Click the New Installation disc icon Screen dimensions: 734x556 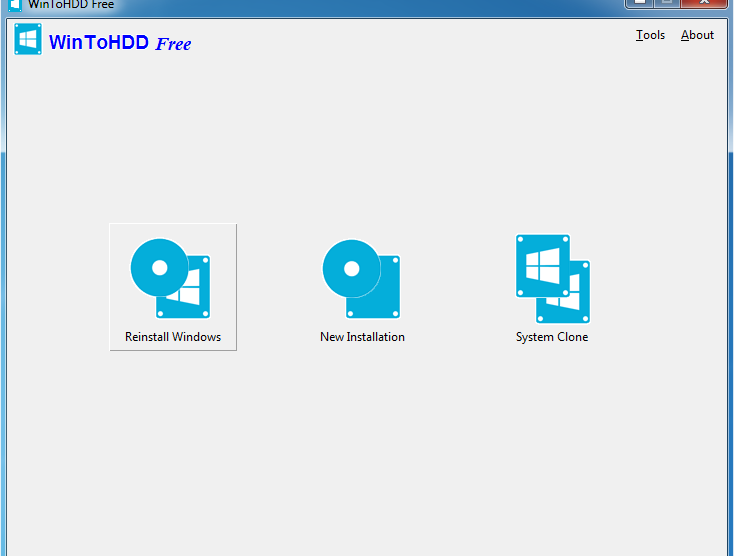point(351,268)
